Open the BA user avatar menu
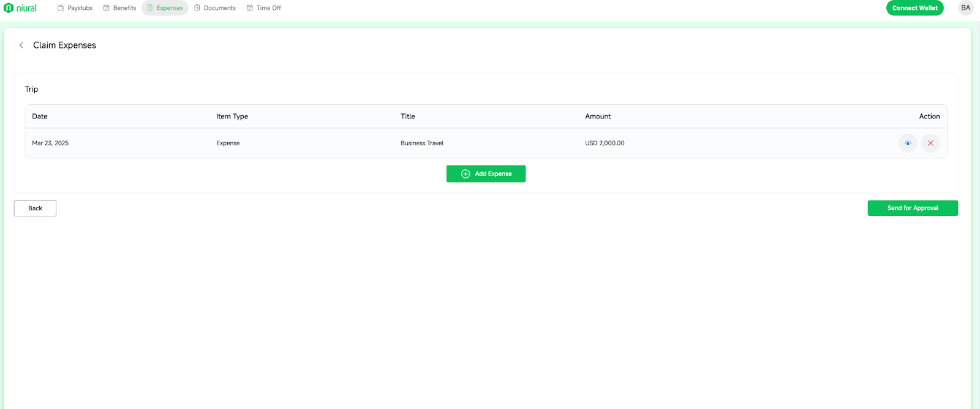The image size is (980, 409). point(965,8)
